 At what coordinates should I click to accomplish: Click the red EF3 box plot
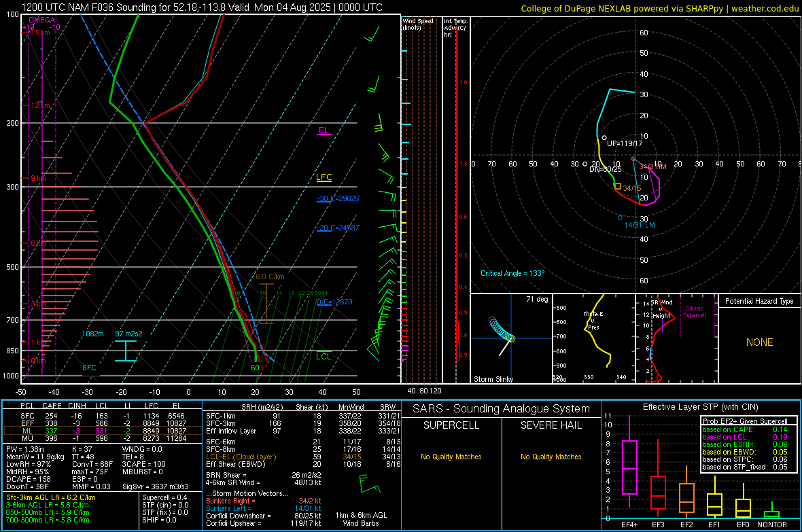coord(658,493)
